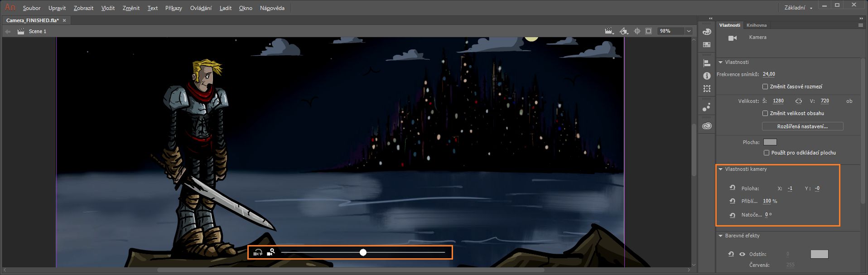Open the Text menu
The height and width of the screenshot is (275, 868).
coord(153,8)
